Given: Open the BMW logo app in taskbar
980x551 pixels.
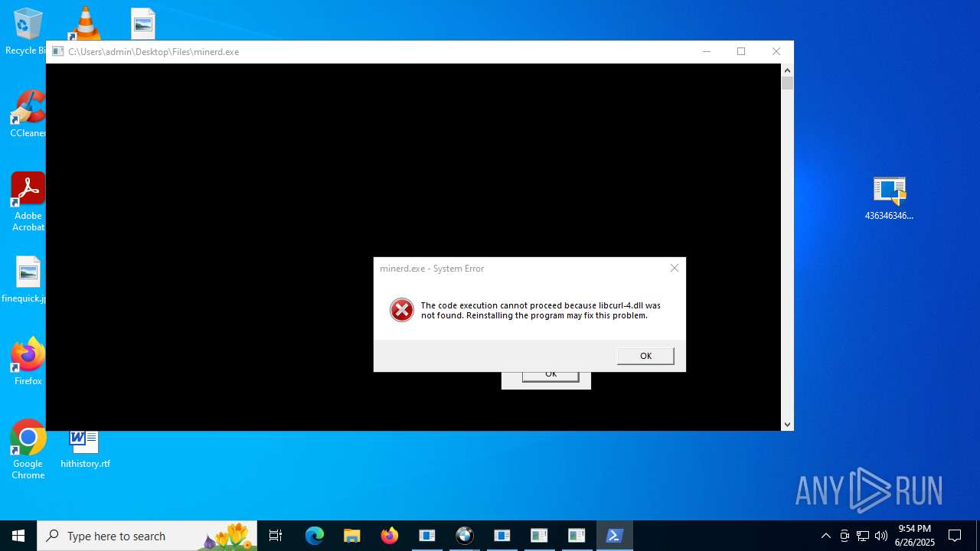Looking at the screenshot, I should coord(465,536).
